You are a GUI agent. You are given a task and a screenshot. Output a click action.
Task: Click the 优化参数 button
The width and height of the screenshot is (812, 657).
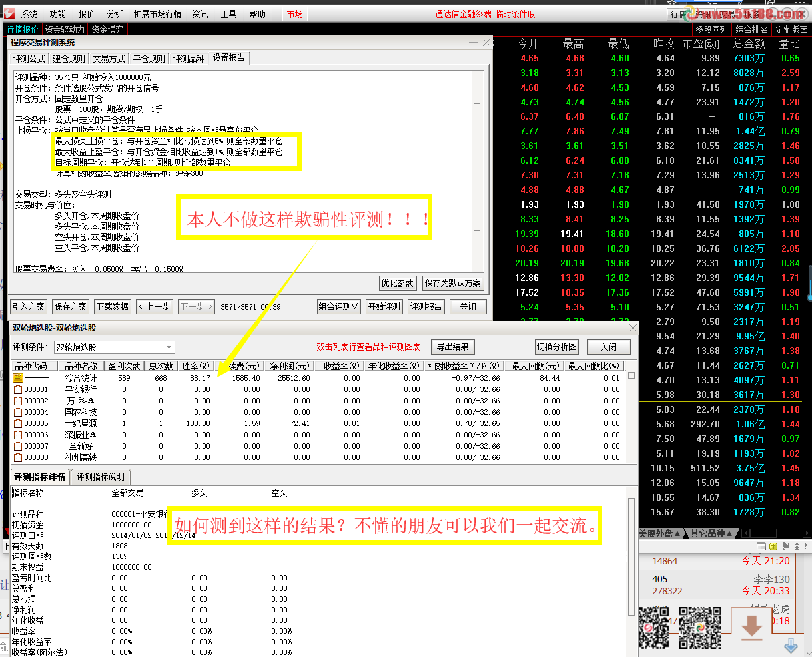pos(398,283)
